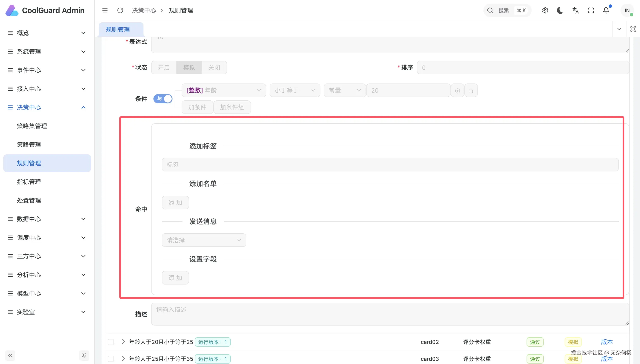This screenshot has height=364, width=640.
Task: Click the refresh page icon
Action: 120,11
